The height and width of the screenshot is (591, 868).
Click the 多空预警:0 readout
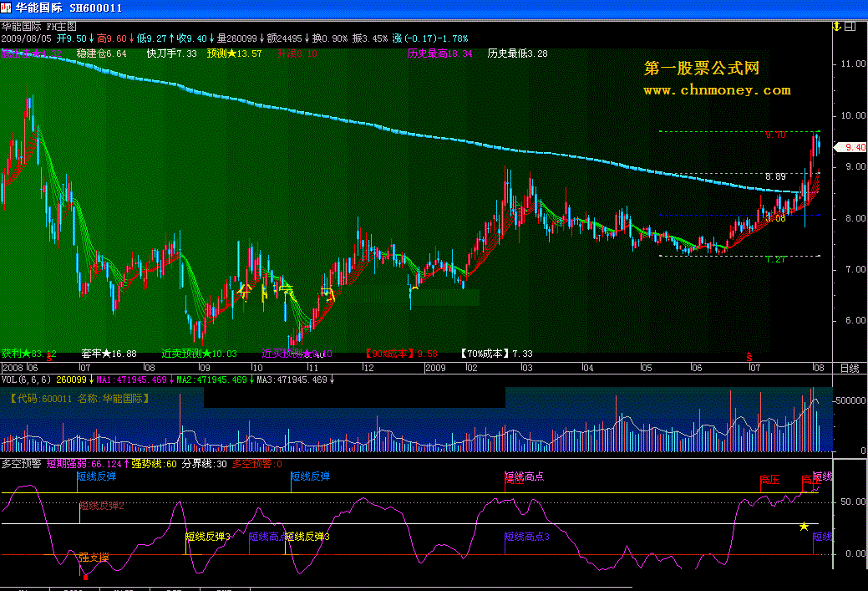coord(256,464)
